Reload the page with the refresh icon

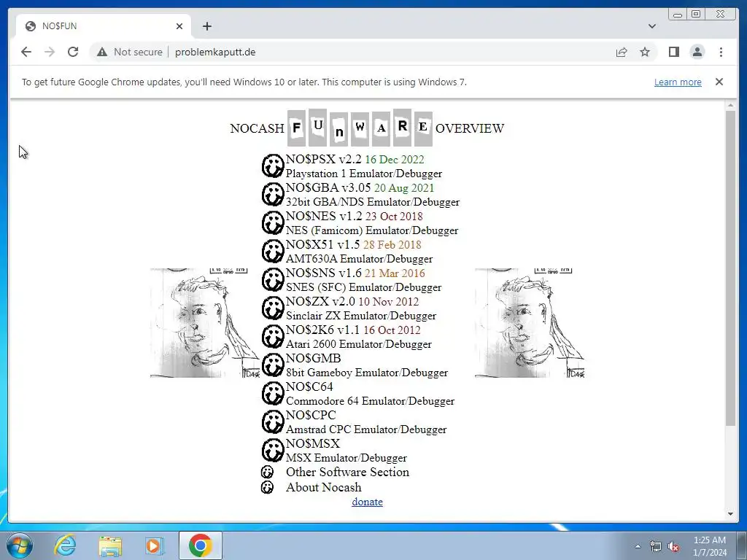pyautogui.click(x=73, y=52)
